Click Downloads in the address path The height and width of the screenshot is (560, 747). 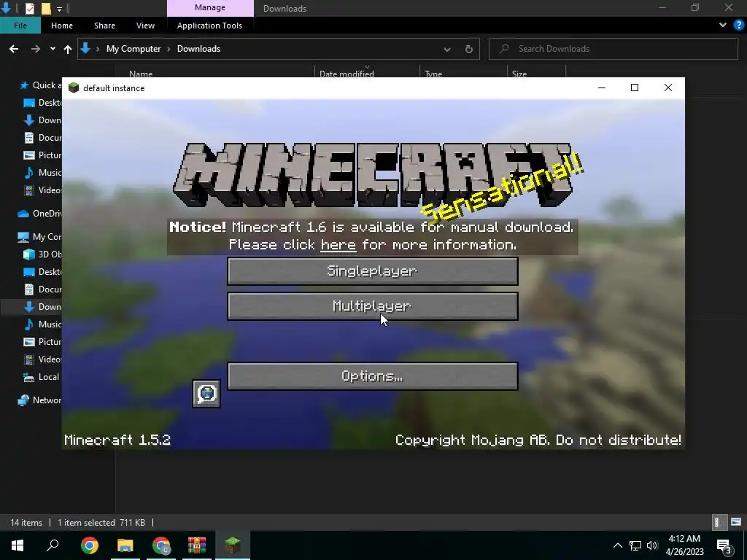[198, 49]
